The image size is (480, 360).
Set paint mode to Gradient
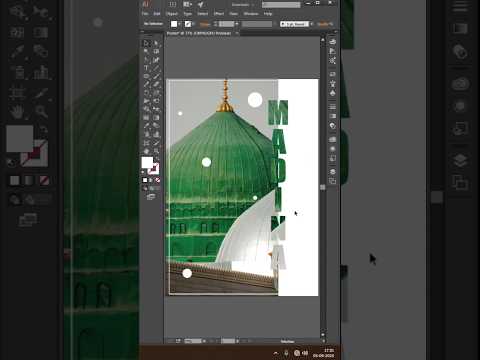click(x=151, y=180)
